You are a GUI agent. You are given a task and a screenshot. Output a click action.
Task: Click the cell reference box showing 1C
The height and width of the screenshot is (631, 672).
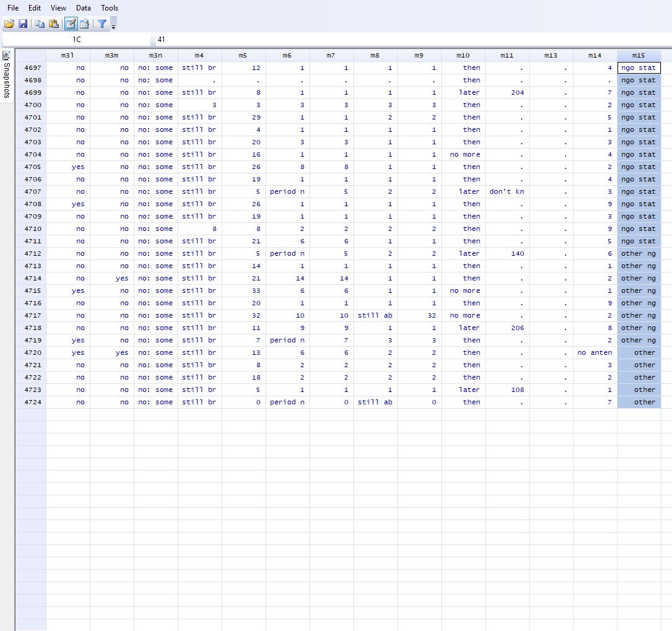tap(76, 40)
